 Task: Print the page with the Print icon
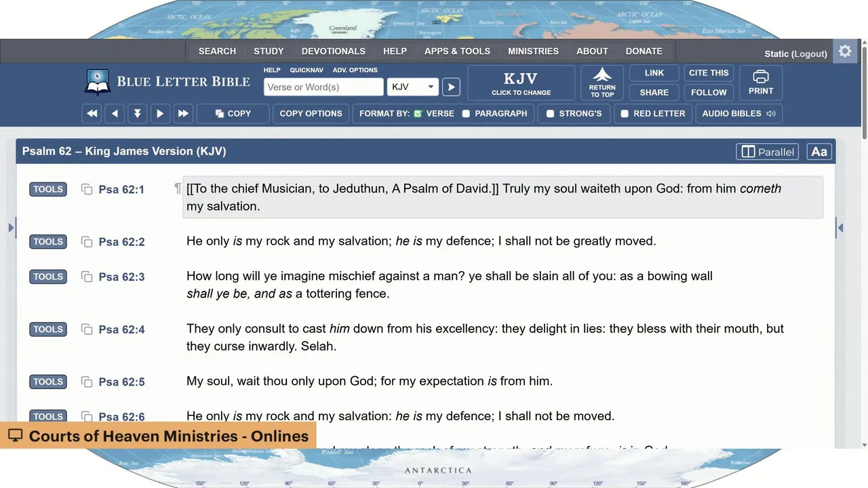(x=761, y=83)
